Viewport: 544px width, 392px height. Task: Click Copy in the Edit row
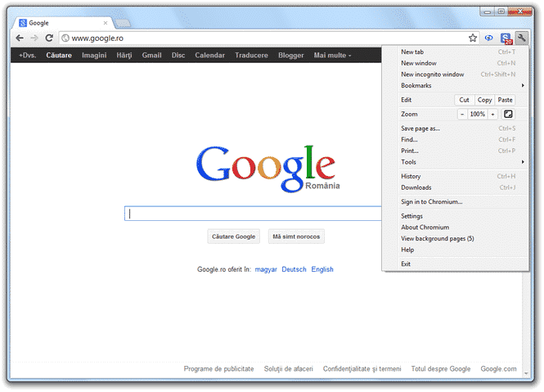pos(484,100)
